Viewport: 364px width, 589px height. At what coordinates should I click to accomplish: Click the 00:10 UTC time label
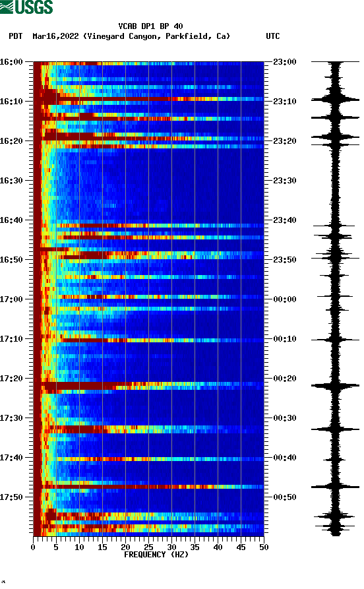[x=285, y=339]
